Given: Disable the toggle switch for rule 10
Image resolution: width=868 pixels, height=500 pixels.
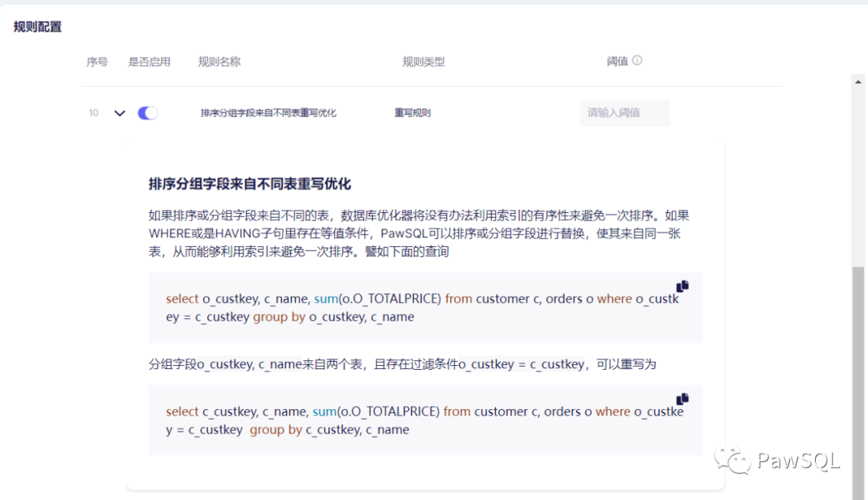Looking at the screenshot, I should (x=148, y=113).
